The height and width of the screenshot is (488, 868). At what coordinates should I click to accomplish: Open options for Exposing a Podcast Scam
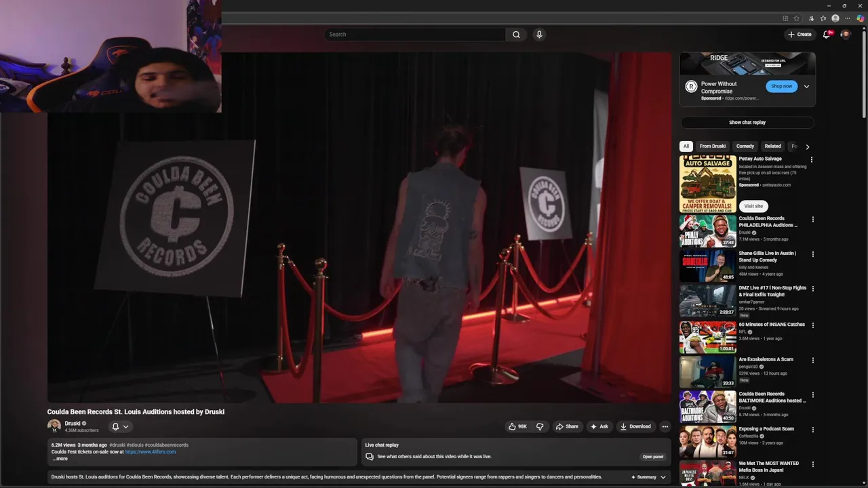[812, 430]
